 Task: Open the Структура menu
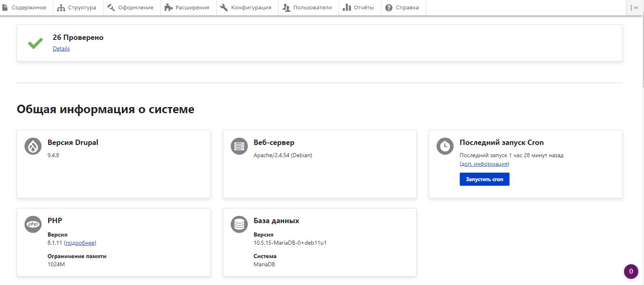tap(78, 8)
